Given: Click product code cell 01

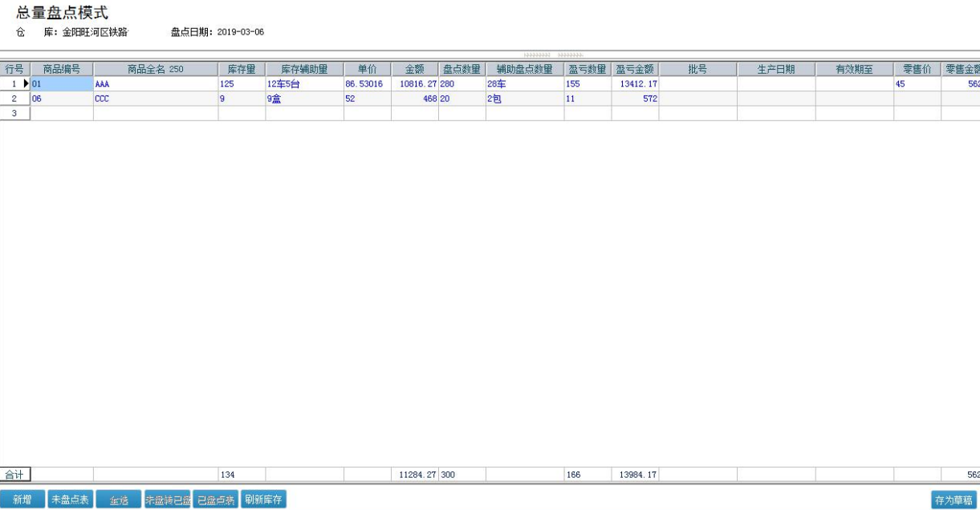Looking at the screenshot, I should coord(62,83).
